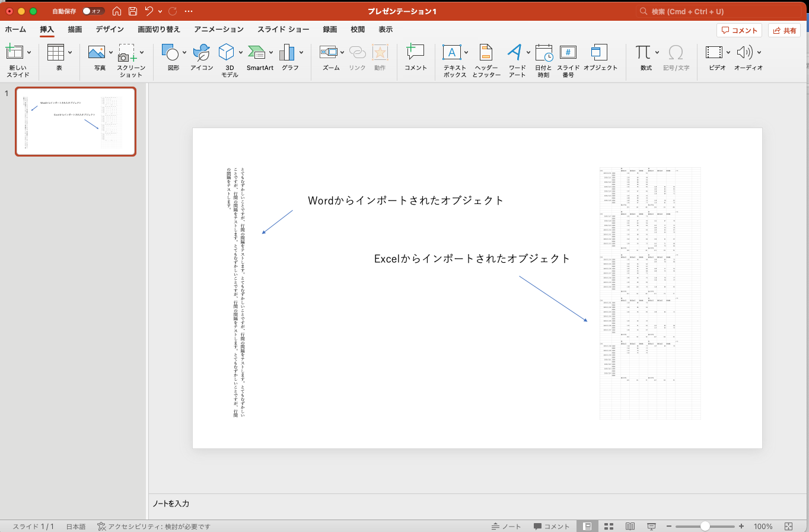
Task: Switch to the ホーム tab
Action: click(15, 29)
